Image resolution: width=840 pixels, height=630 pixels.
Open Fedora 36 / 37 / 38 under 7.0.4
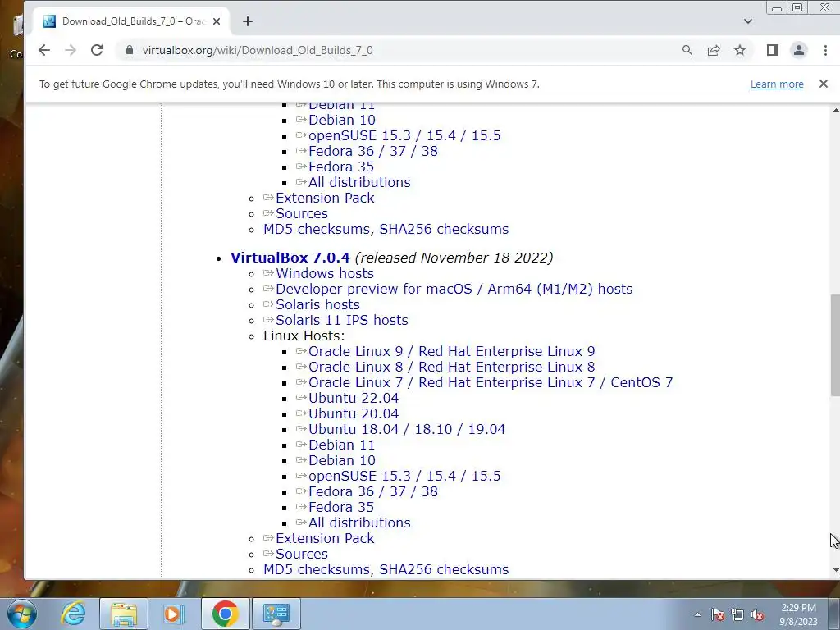[x=373, y=491]
